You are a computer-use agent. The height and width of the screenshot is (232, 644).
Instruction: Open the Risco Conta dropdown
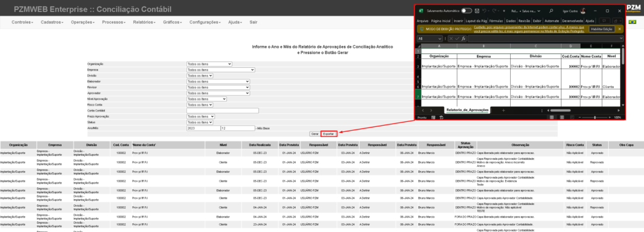point(199,105)
